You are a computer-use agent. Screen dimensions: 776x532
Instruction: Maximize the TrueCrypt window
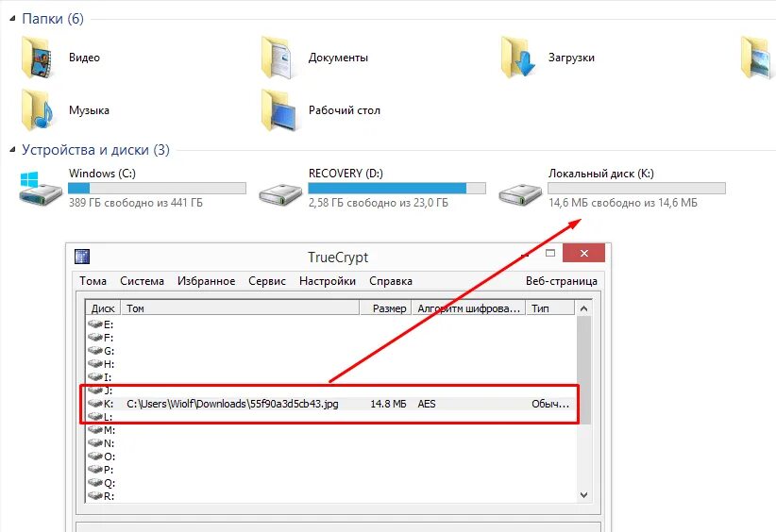coord(550,253)
